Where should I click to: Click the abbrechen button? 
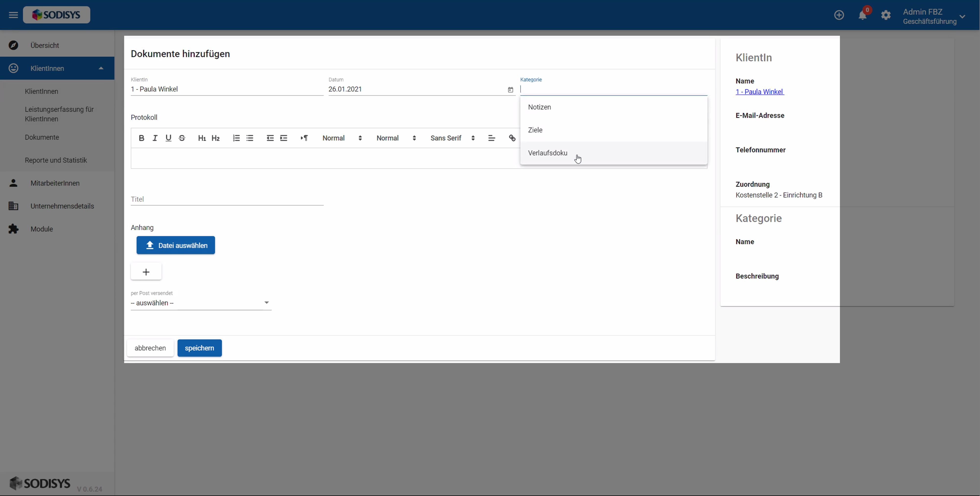(x=150, y=348)
